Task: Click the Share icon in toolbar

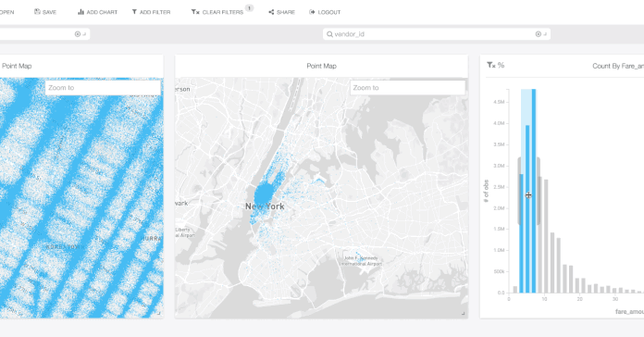Action: [x=271, y=12]
